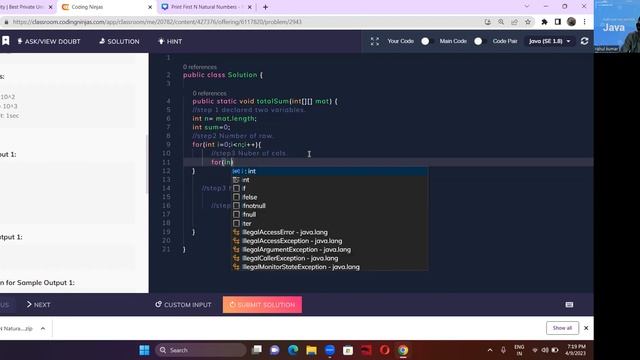Open Ask/View Doubt

[x=49, y=41]
